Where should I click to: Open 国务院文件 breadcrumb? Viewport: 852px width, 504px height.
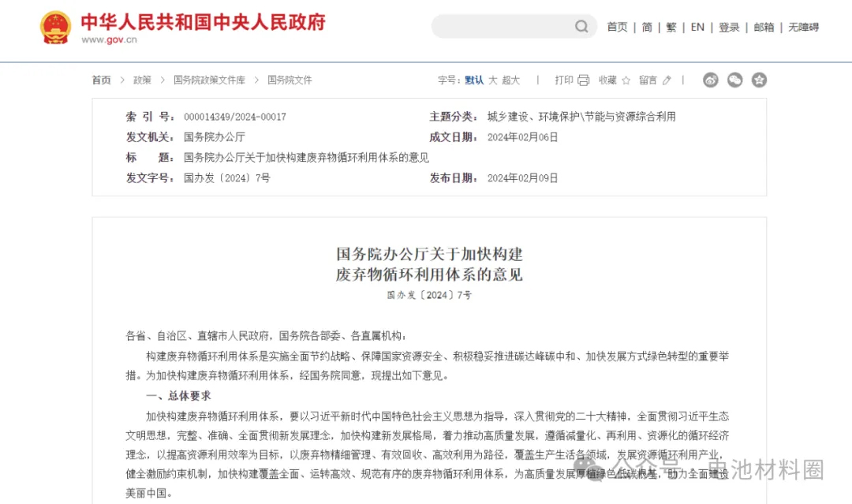290,80
